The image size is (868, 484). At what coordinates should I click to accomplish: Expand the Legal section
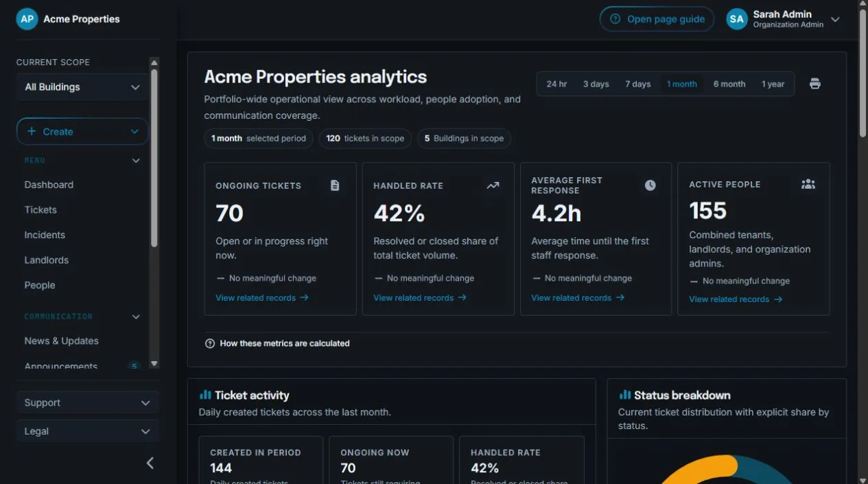pos(88,431)
